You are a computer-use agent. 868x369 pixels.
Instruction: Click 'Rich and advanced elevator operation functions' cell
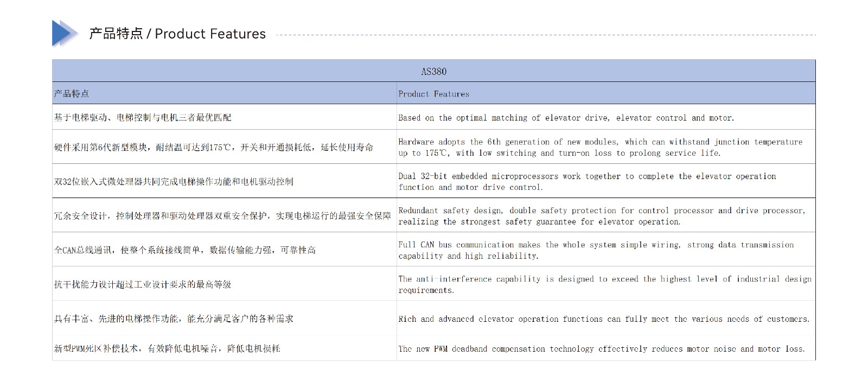606,318
